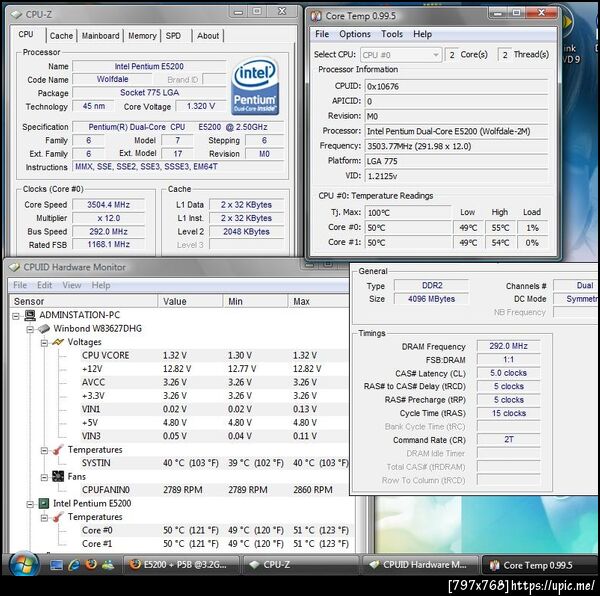Collapse the ADMINSTATION-PC tree node

click(x=16, y=316)
